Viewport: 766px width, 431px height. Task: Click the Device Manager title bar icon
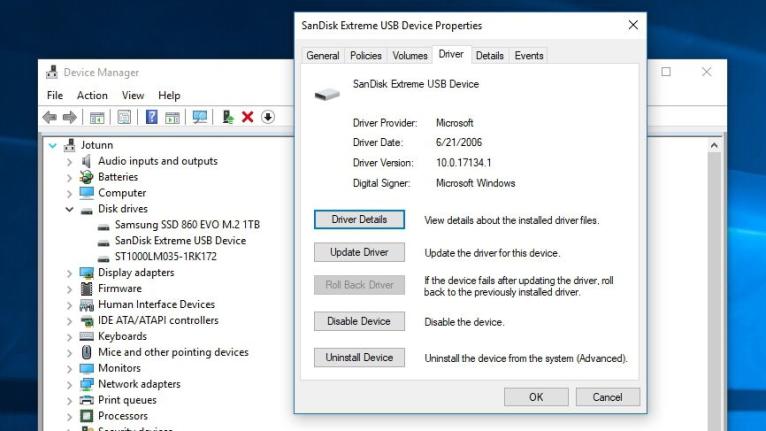pos(52,72)
